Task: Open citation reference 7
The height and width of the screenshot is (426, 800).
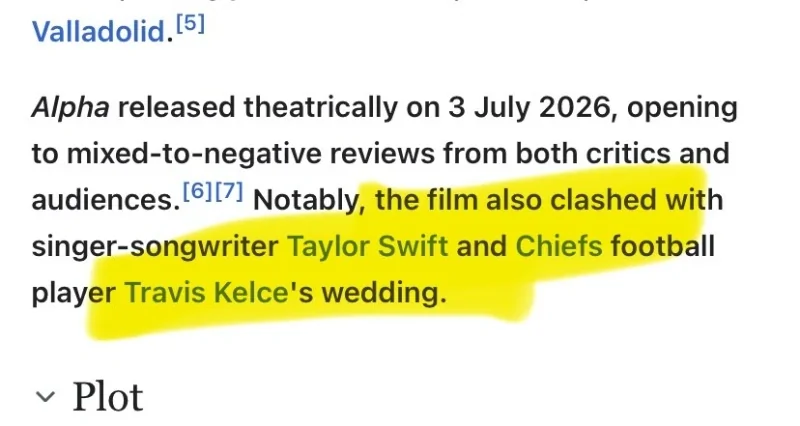Action: coord(228,191)
